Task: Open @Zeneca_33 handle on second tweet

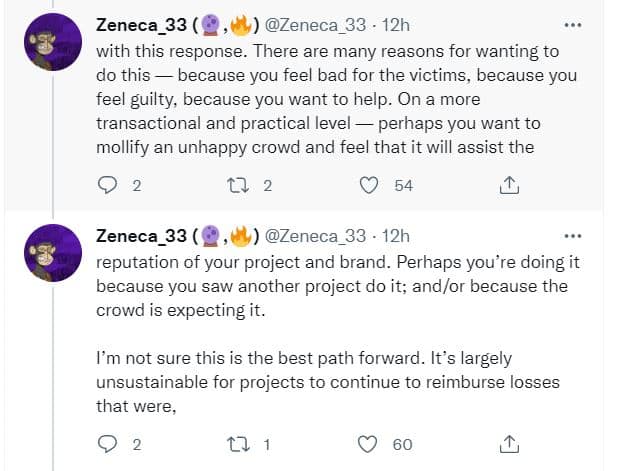Action: click(x=315, y=236)
